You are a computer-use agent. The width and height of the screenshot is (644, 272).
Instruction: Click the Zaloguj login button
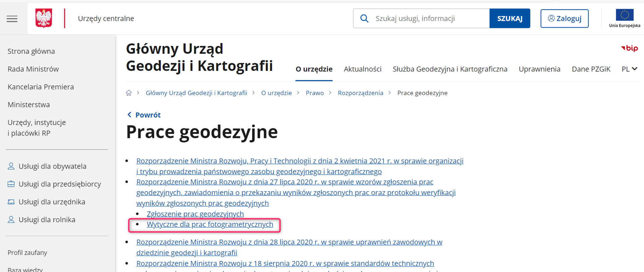click(565, 18)
